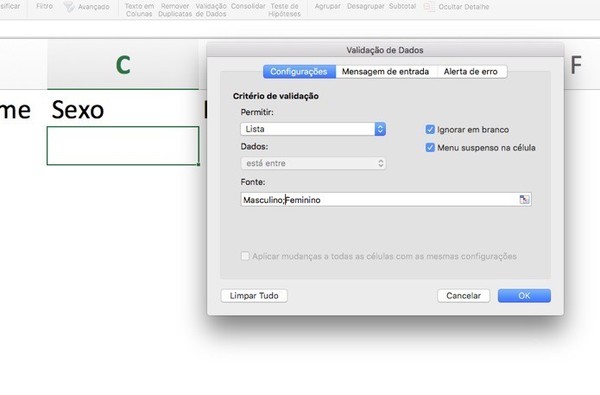Click the range selector icon in Fonte field
Image resolution: width=600 pixels, height=395 pixels.
pyautogui.click(x=524, y=199)
